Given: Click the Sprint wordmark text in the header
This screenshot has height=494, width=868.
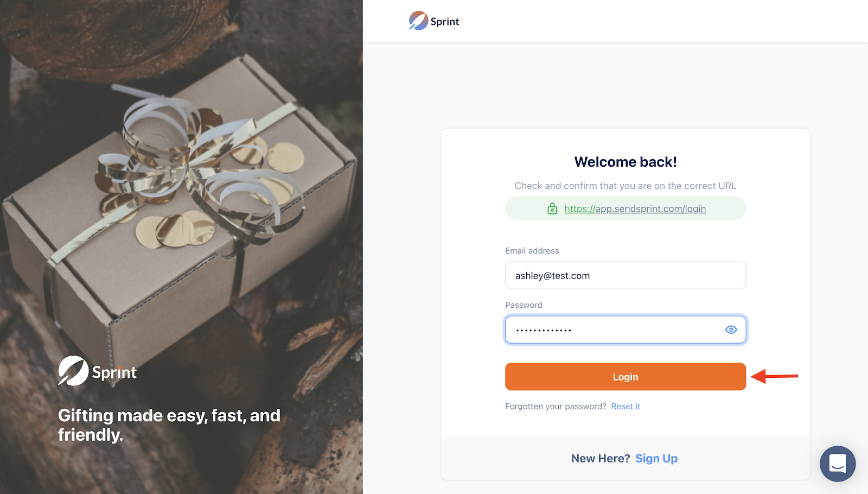Looking at the screenshot, I should click(445, 22).
